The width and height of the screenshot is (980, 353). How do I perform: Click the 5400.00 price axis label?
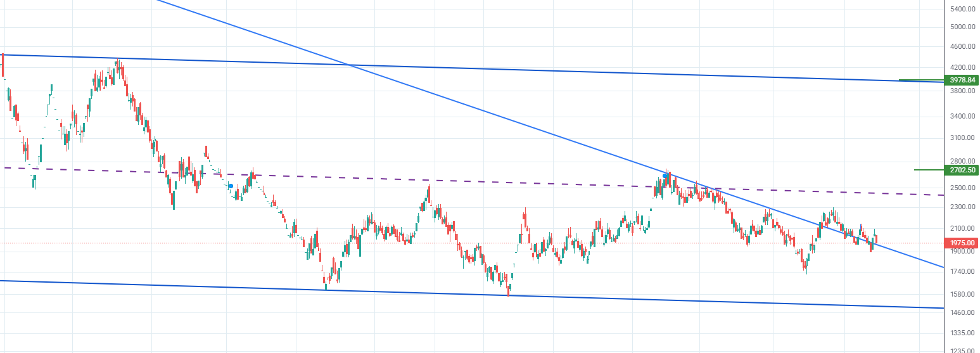click(x=962, y=9)
